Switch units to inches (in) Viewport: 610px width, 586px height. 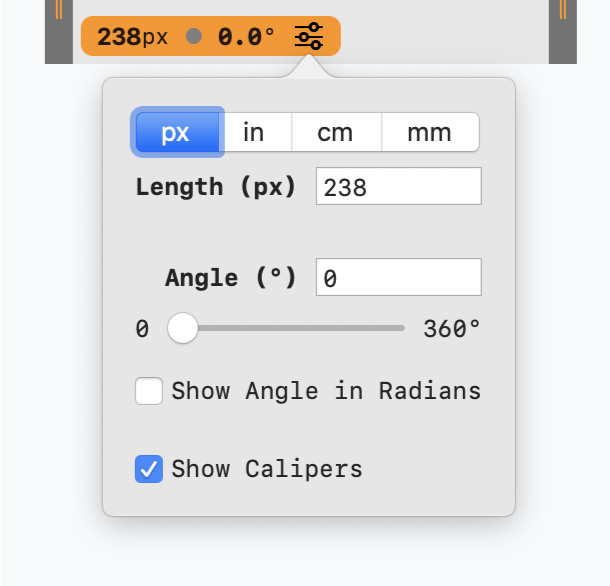click(x=254, y=132)
